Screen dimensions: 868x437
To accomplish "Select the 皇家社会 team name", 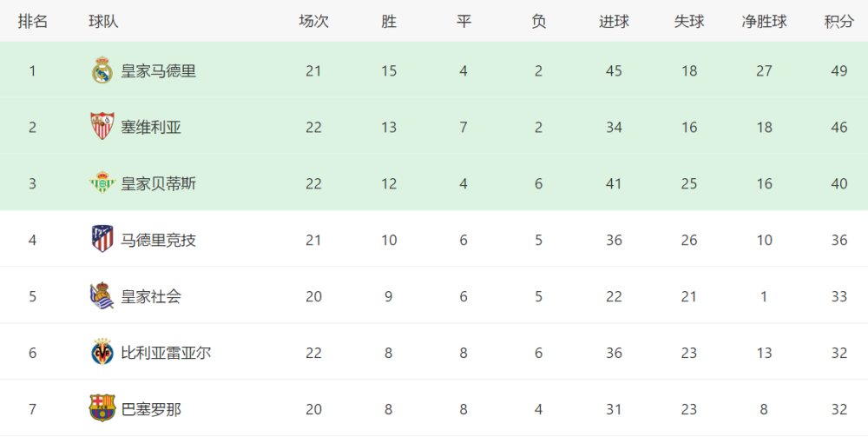I will [x=151, y=296].
